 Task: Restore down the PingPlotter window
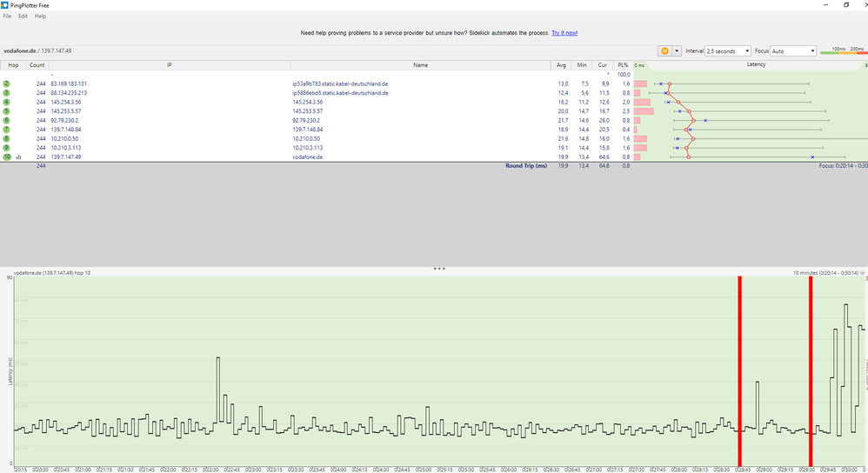[846, 5]
